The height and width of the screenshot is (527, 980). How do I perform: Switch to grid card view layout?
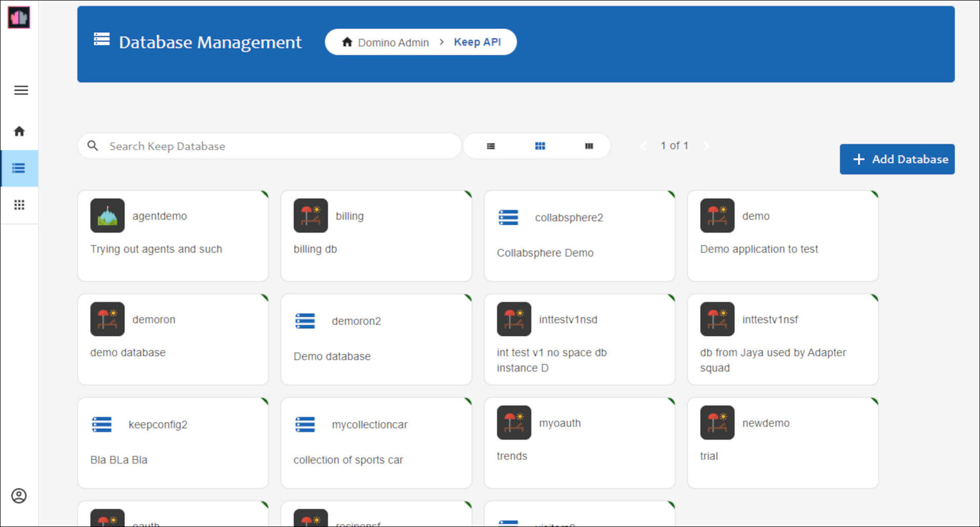click(540, 146)
